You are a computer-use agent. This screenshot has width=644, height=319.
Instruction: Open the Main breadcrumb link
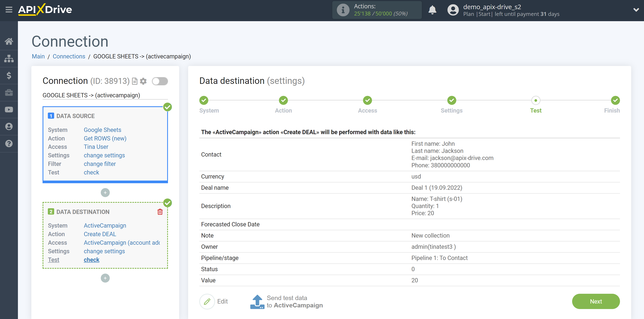pos(38,57)
